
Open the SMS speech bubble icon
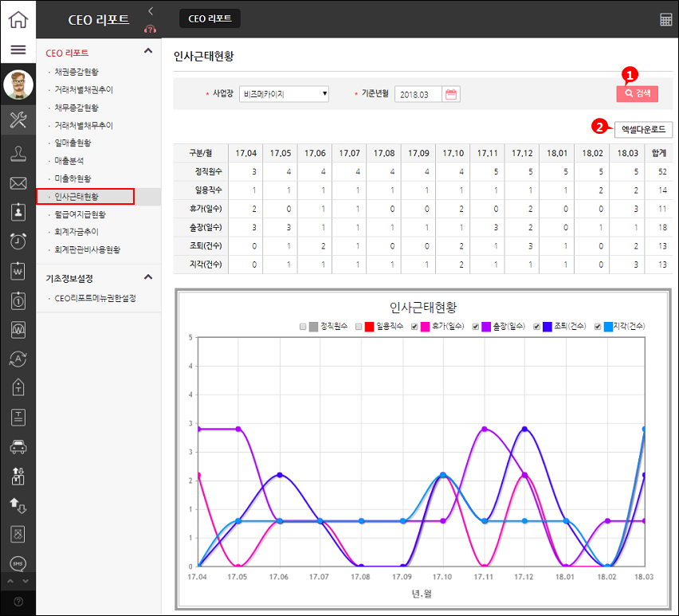pyautogui.click(x=18, y=563)
